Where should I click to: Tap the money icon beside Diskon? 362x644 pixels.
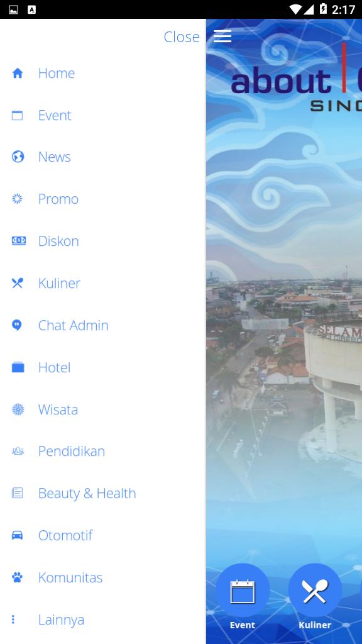18,241
